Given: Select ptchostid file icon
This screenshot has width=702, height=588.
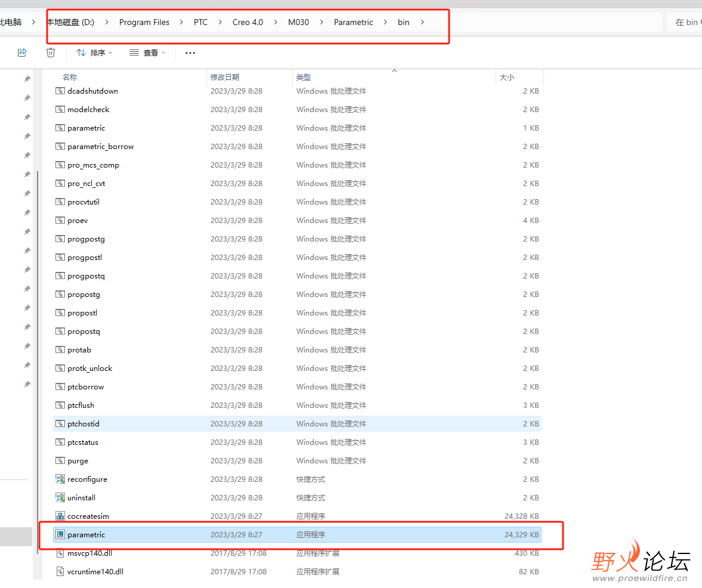Looking at the screenshot, I should point(60,424).
